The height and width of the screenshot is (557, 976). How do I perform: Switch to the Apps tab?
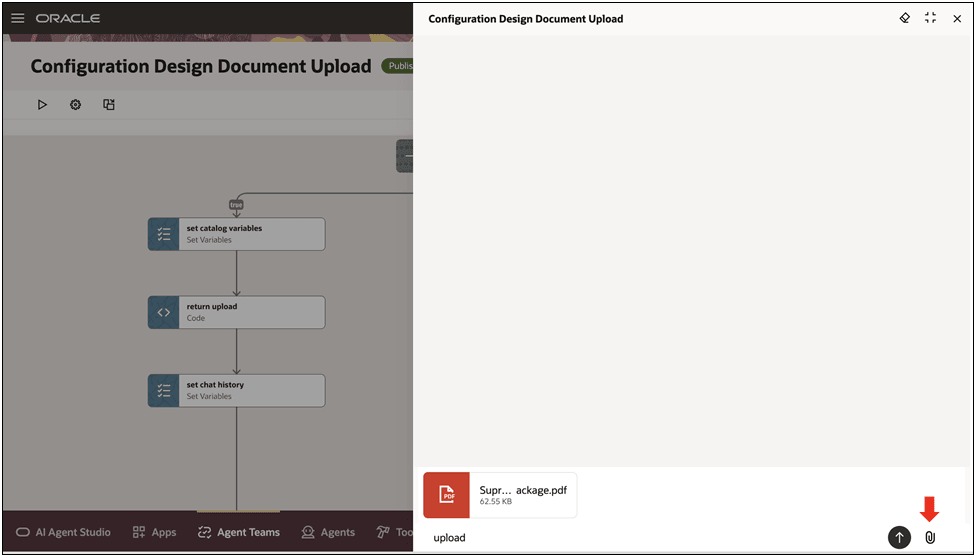point(154,532)
